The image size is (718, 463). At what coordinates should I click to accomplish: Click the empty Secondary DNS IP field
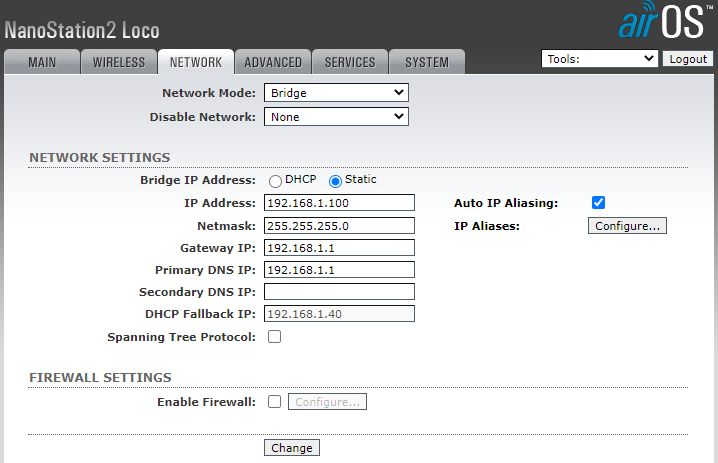tap(339, 292)
